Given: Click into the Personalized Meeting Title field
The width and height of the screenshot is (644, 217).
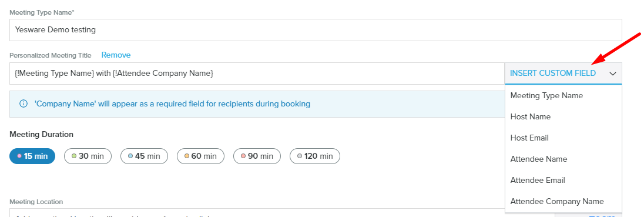Looking at the screenshot, I should point(257,74).
